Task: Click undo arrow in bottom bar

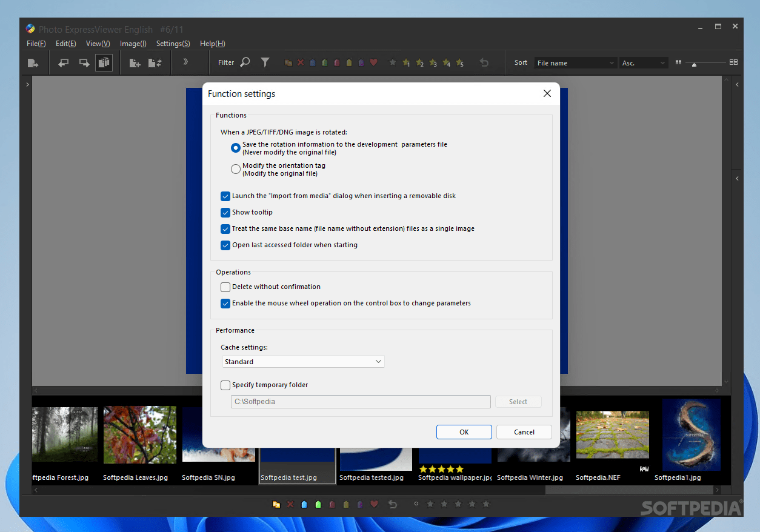Action: pyautogui.click(x=392, y=504)
